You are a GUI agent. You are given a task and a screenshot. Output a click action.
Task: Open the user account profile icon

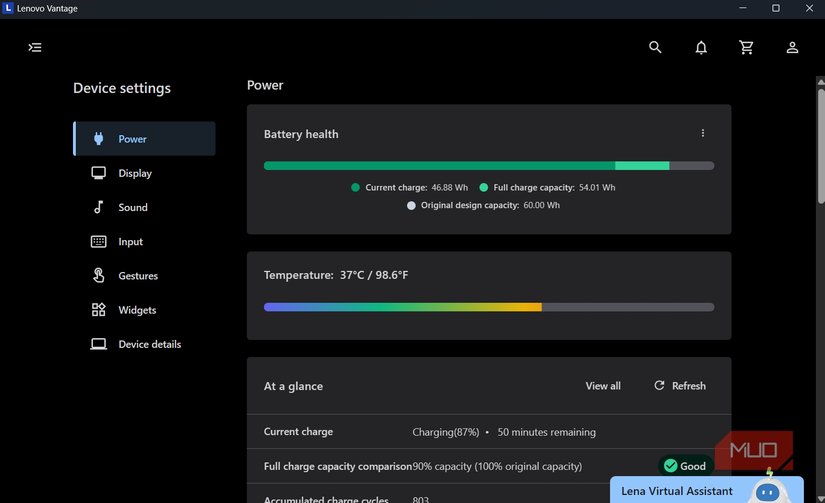point(792,47)
